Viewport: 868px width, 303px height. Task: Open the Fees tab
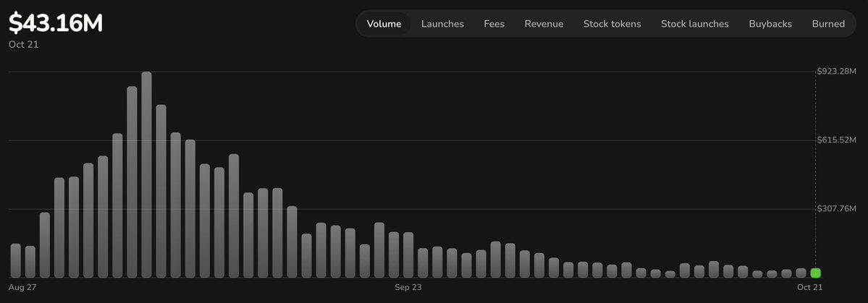(x=494, y=24)
